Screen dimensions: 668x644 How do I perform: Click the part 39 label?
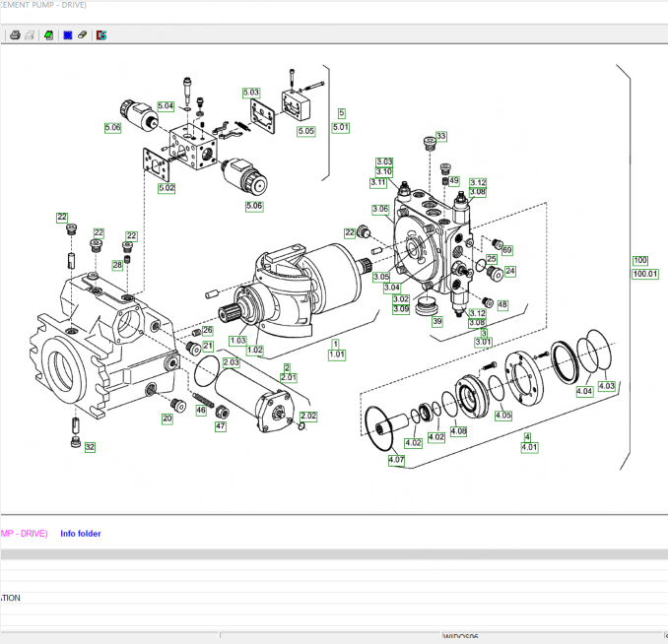coord(436,322)
